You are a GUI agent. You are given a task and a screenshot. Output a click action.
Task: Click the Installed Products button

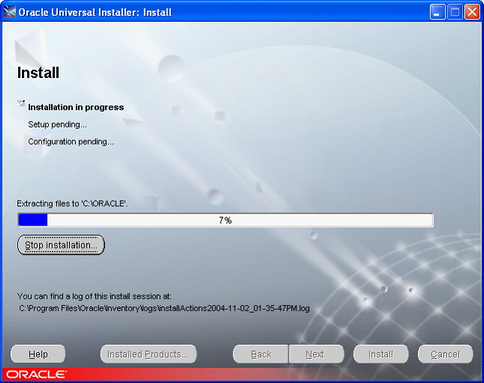coord(148,354)
